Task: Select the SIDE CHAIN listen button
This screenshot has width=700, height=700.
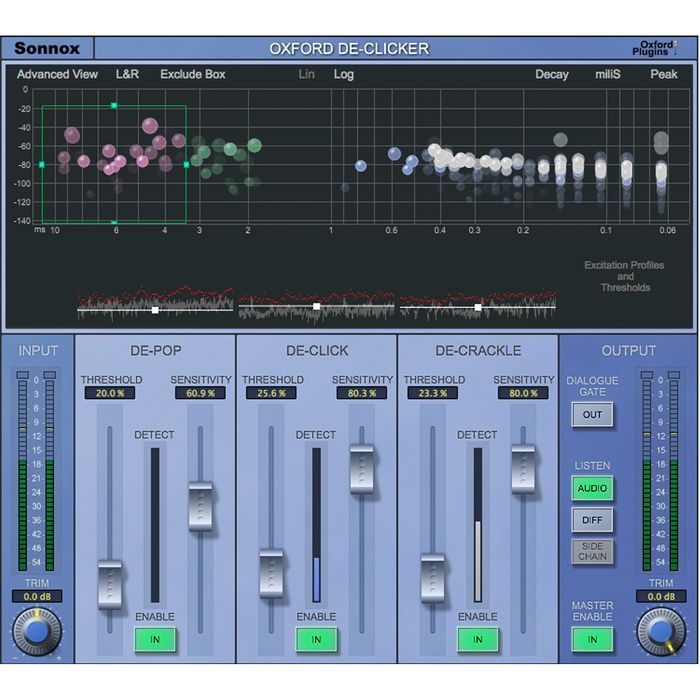Action: 592,551
